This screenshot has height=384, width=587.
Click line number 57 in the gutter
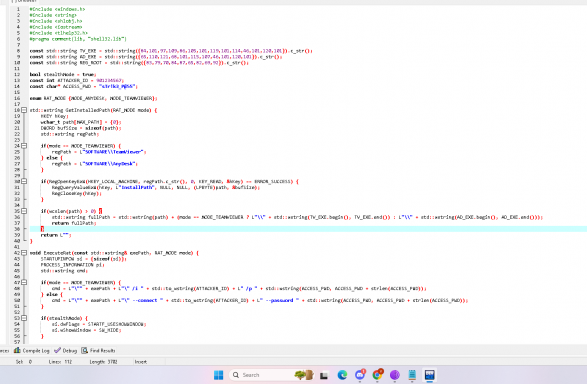coord(17,342)
